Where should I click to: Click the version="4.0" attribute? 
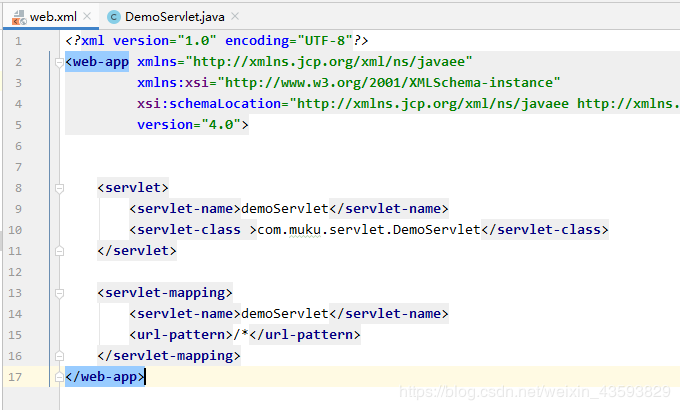click(x=189, y=125)
